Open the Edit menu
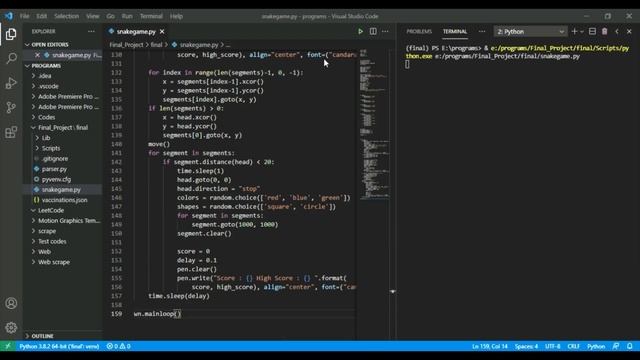This screenshot has width=640, height=360. [x=42, y=16]
